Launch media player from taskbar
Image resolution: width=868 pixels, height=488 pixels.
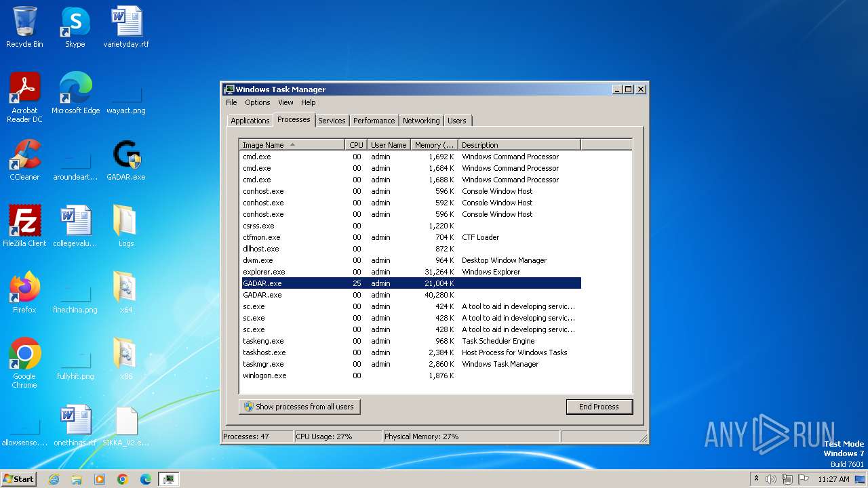click(100, 479)
